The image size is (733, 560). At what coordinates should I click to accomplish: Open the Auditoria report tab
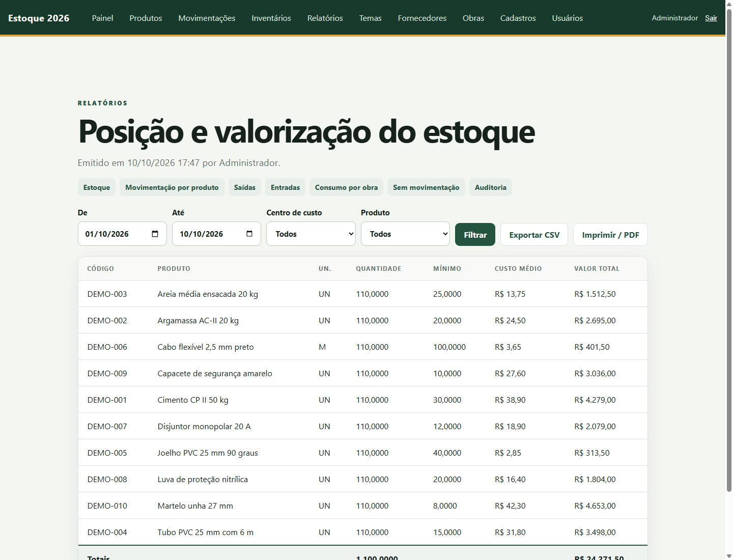(491, 187)
